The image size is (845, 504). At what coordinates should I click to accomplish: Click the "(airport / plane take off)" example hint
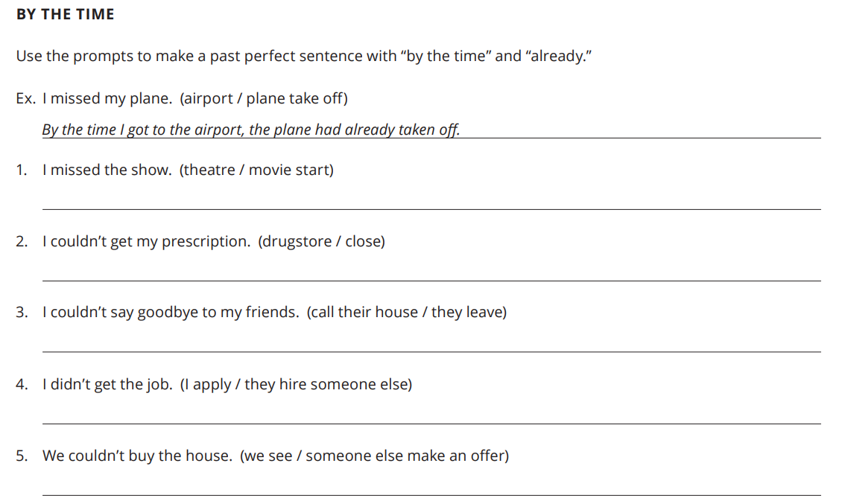(x=264, y=98)
